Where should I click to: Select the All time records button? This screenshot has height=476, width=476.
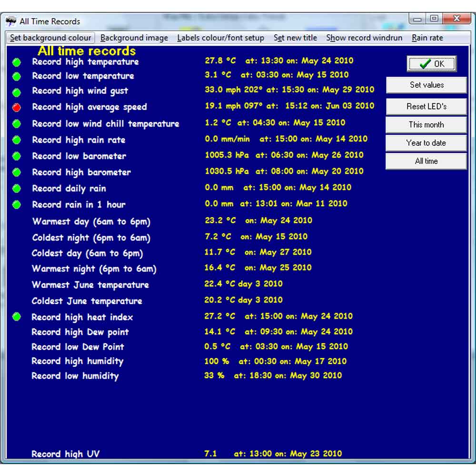[426, 161]
